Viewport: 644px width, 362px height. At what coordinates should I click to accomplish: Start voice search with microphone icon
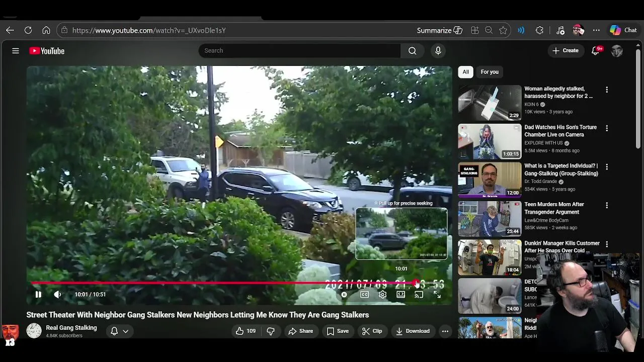click(438, 50)
